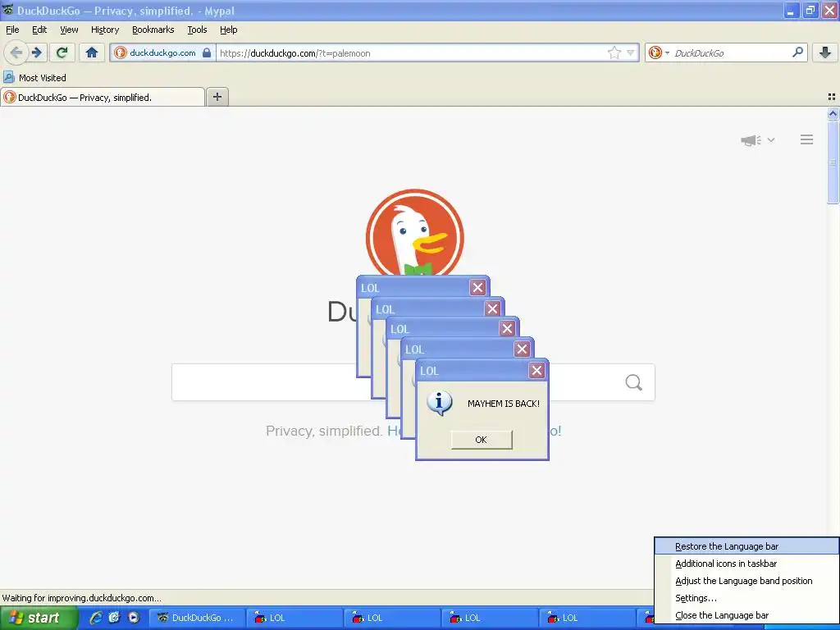840x630 pixels.
Task: Click the URL address field
Action: click(x=410, y=52)
